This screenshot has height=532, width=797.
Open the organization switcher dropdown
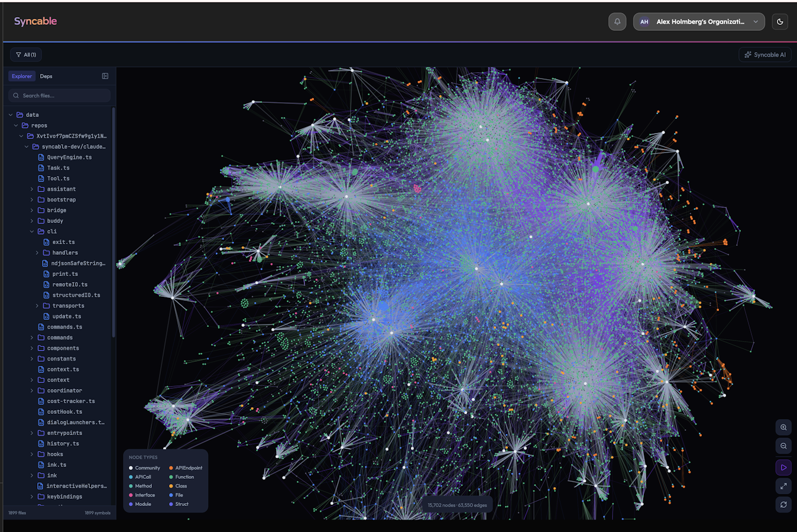pos(699,22)
